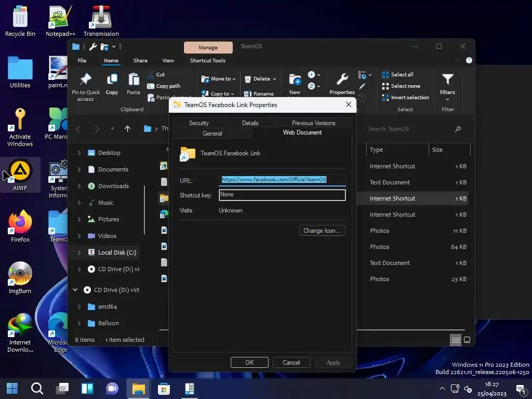The width and height of the screenshot is (532, 399).
Task: Open Delete dropdown arrow
Action: pyautogui.click(x=274, y=79)
